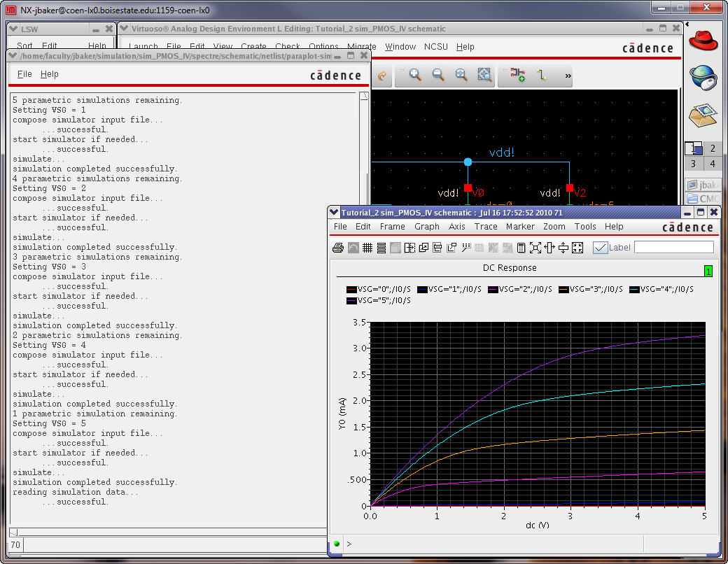Click zoom in magnifier in schematic toolbar
The width and height of the screenshot is (728, 564).
click(x=415, y=76)
